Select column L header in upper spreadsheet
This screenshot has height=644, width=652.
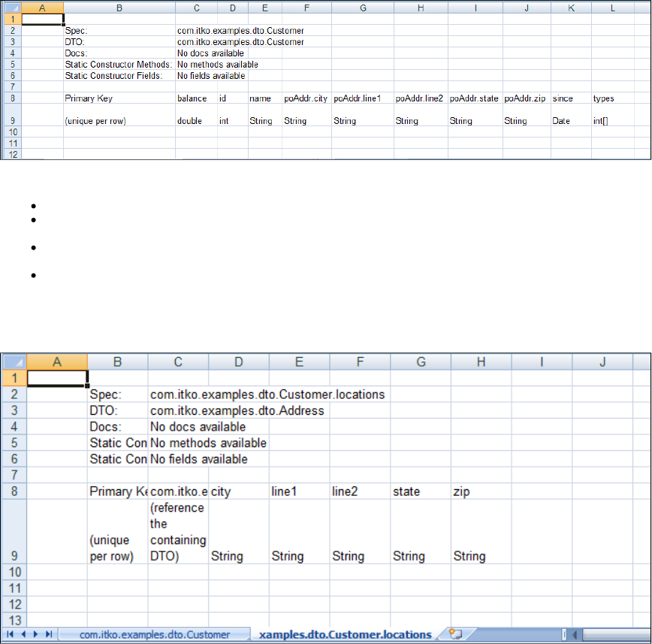[x=612, y=8]
